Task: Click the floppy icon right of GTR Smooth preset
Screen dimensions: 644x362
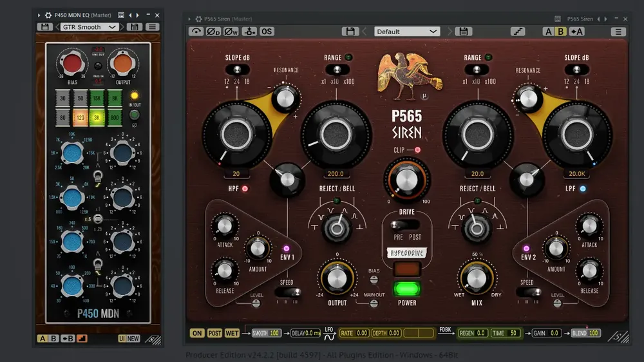Action: 135,27
